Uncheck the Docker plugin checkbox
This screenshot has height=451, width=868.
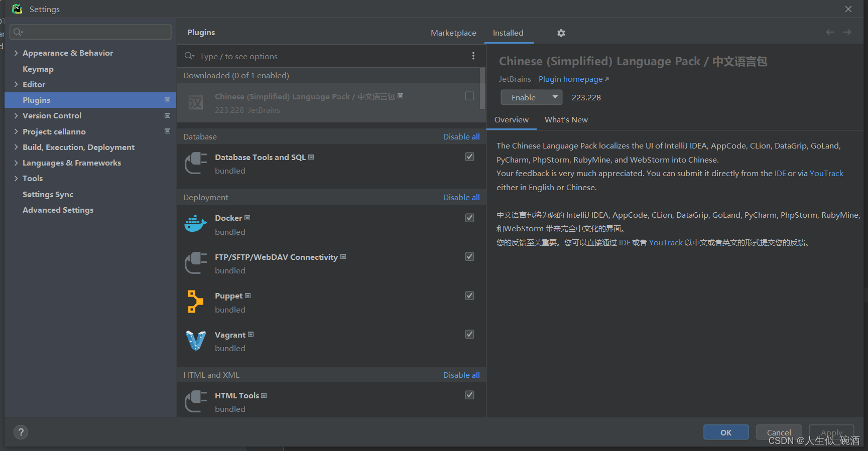click(x=469, y=218)
